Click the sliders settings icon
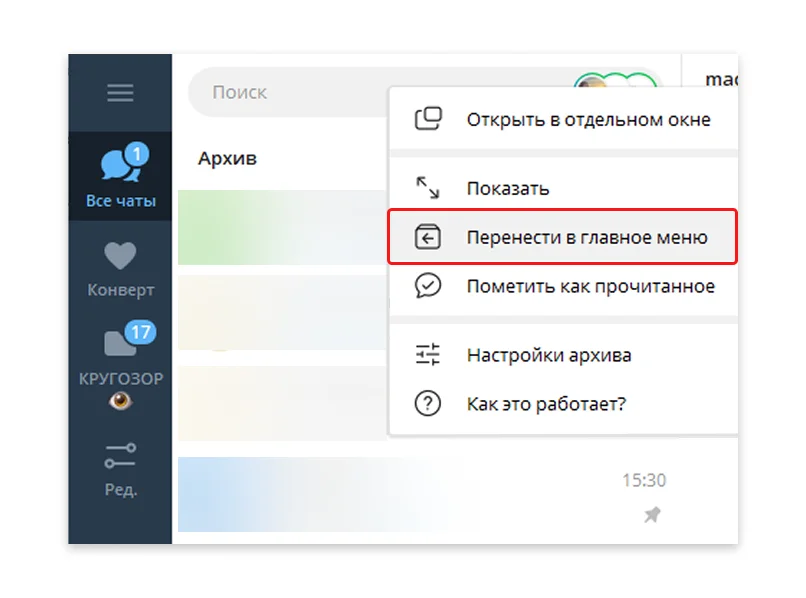This screenshot has height=598, width=806. [x=428, y=354]
